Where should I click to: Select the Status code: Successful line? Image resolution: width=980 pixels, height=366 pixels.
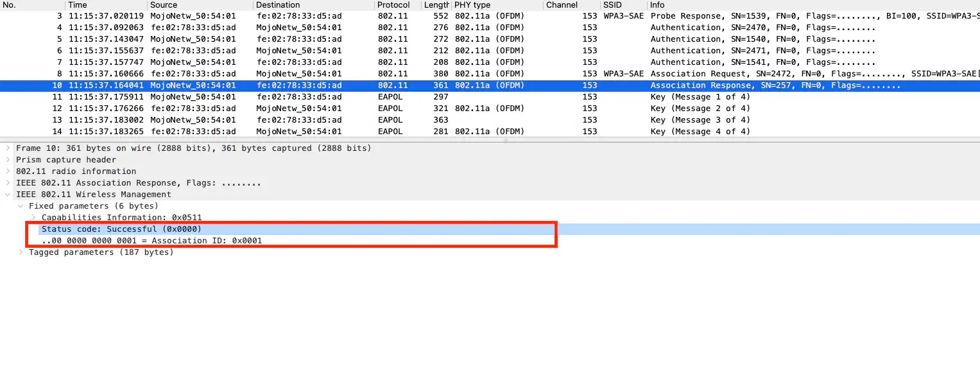coord(121,229)
